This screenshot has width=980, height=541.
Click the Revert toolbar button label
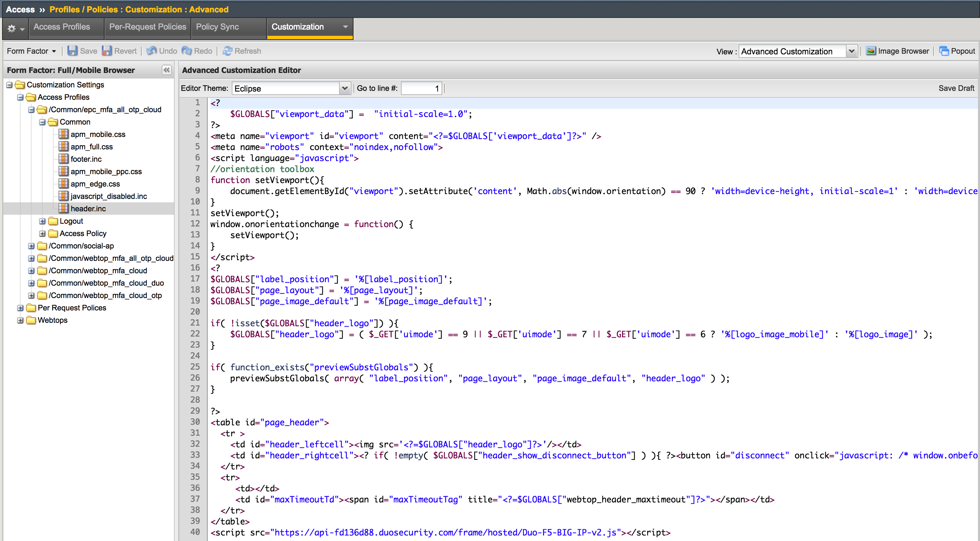(x=125, y=51)
